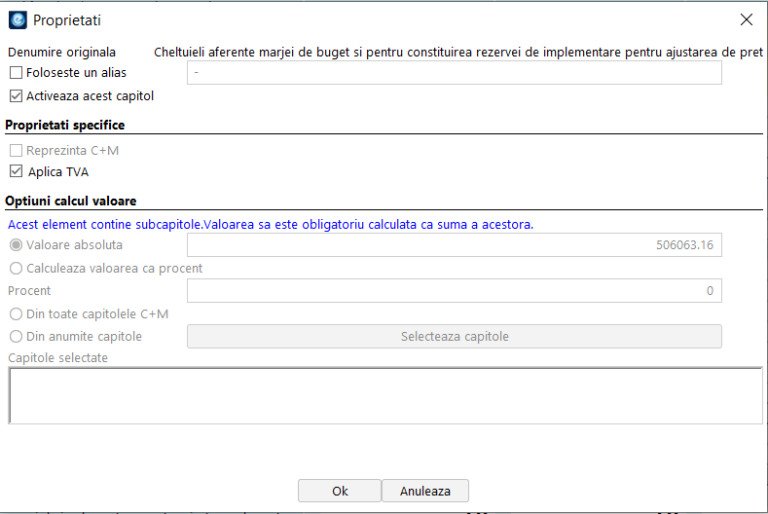
Task: Close the Proprietati dialog window
Action: click(746, 20)
